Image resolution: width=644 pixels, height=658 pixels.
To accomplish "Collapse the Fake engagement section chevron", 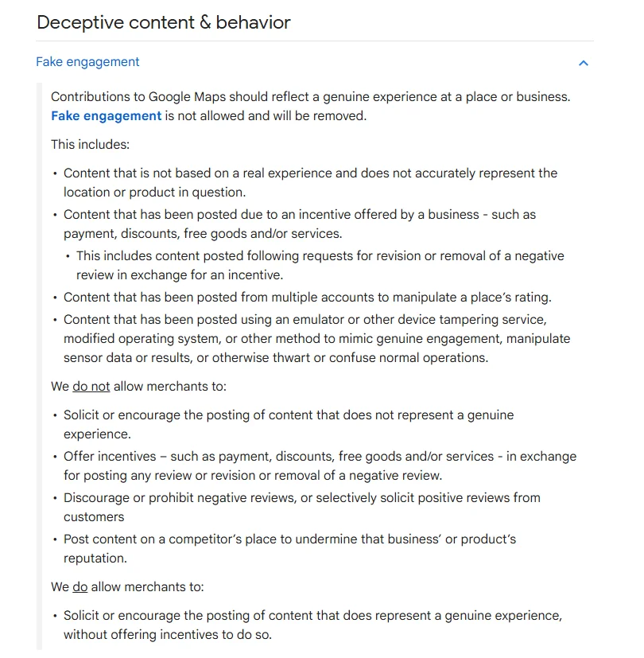I will (x=584, y=63).
